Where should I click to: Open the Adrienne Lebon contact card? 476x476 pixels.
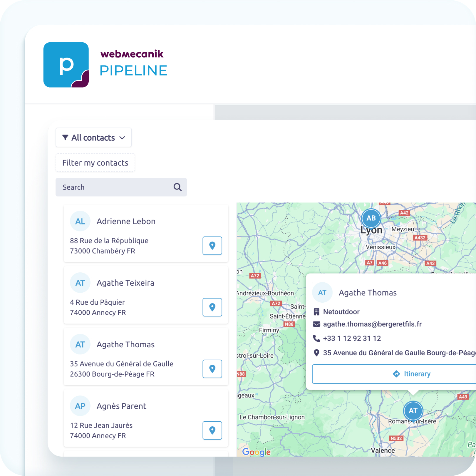click(x=126, y=221)
